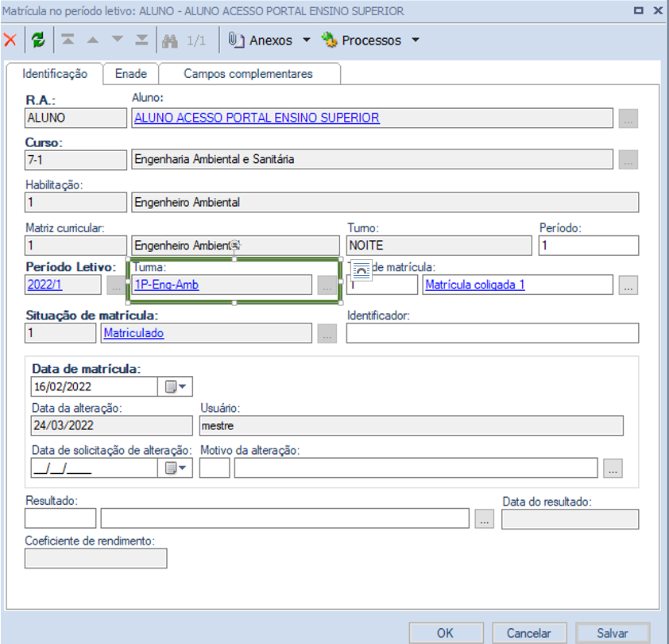Click the Resultado lookup ellipsis button
The width and height of the screenshot is (669, 644).
[x=485, y=519]
